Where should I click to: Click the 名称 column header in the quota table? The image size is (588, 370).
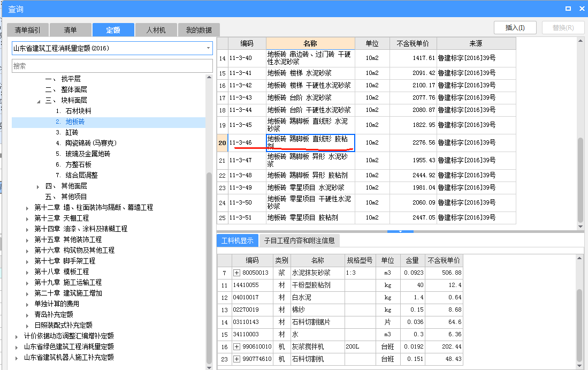pos(310,43)
